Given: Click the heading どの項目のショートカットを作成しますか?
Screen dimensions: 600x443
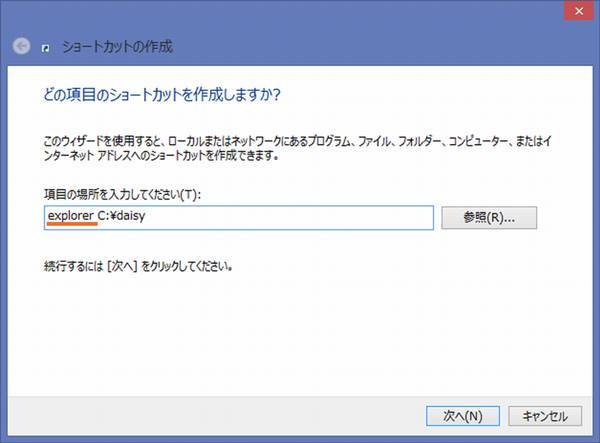Looking at the screenshot, I should pos(162,94).
